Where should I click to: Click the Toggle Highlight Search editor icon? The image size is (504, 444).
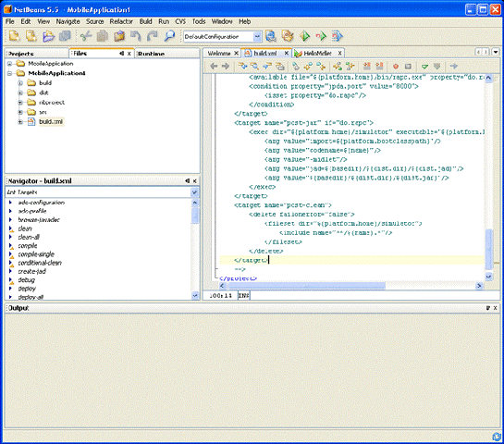point(280,67)
